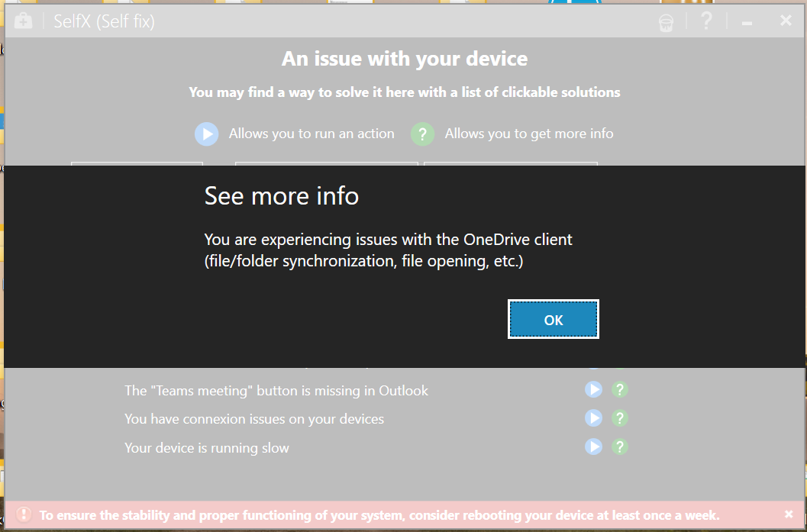Open the help question mark in title bar

[707, 21]
